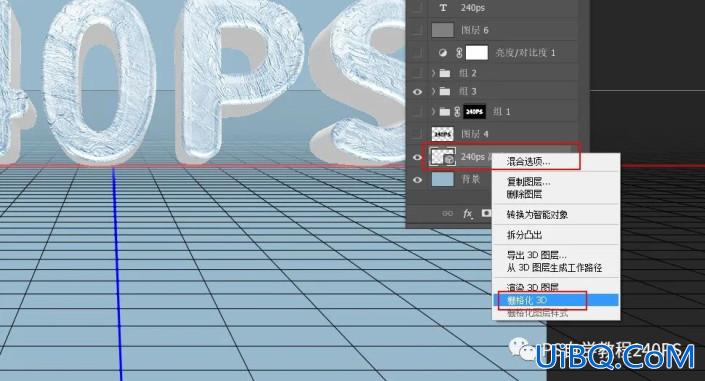This screenshot has height=381, width=705.
Task: Select the 组 3 layer name
Action: pyautogui.click(x=468, y=91)
